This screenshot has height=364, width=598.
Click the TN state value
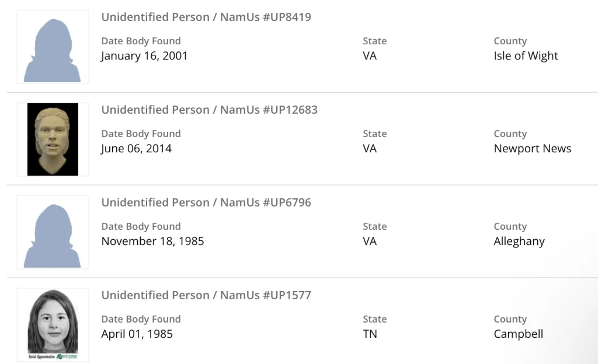[370, 334]
